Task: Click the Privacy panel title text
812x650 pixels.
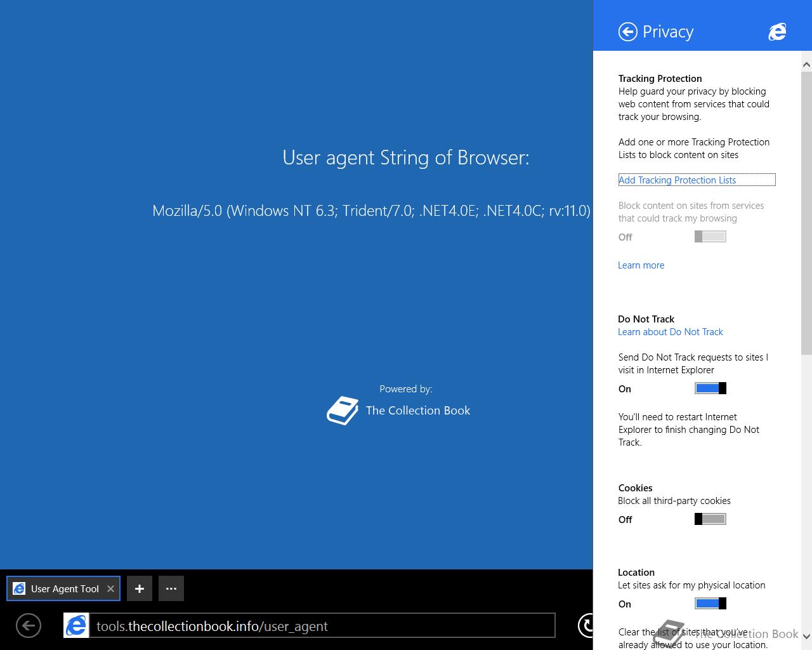Action: [x=667, y=32]
